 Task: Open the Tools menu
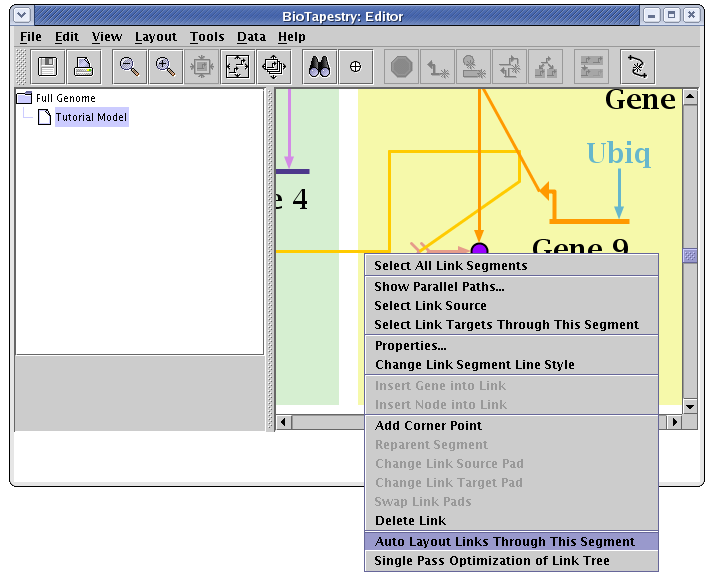tap(207, 37)
